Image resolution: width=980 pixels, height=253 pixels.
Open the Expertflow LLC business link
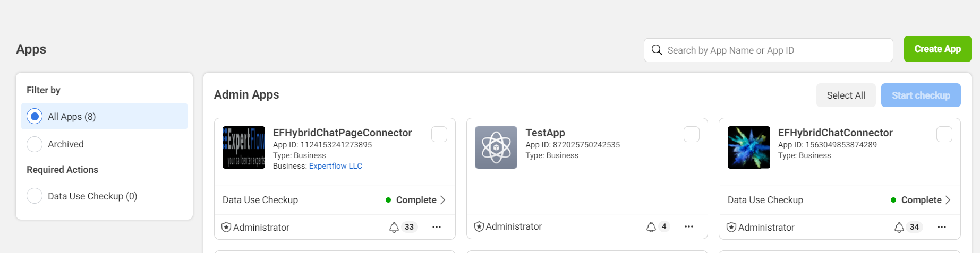coord(335,166)
